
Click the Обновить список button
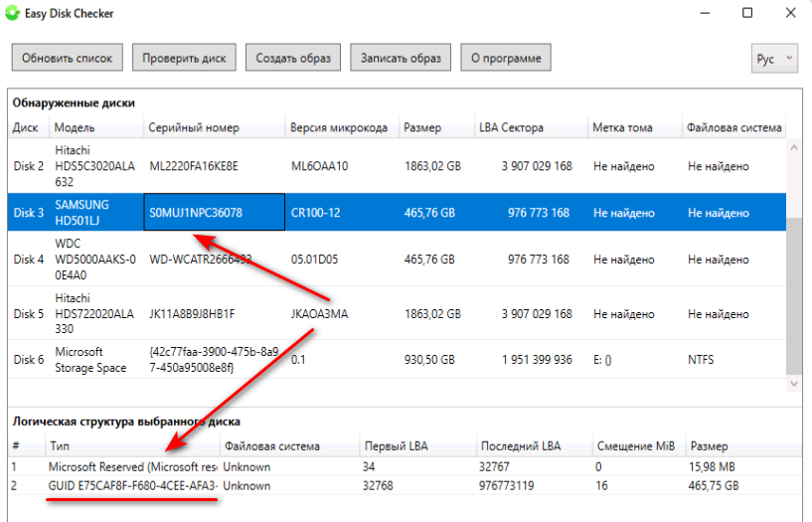(68, 59)
